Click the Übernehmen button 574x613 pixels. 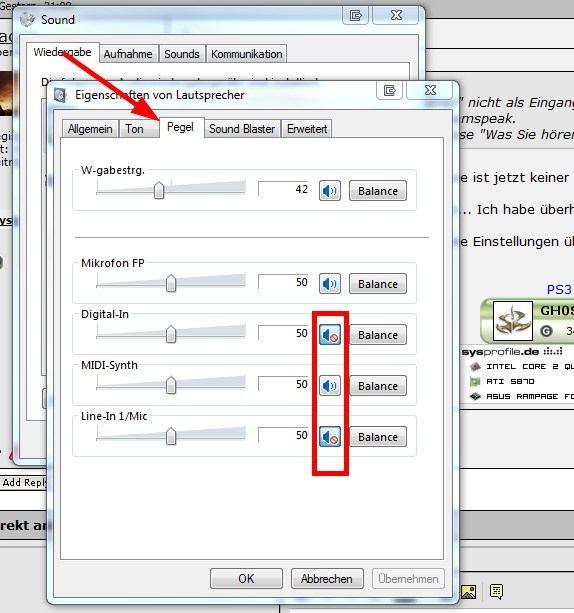tap(408, 579)
